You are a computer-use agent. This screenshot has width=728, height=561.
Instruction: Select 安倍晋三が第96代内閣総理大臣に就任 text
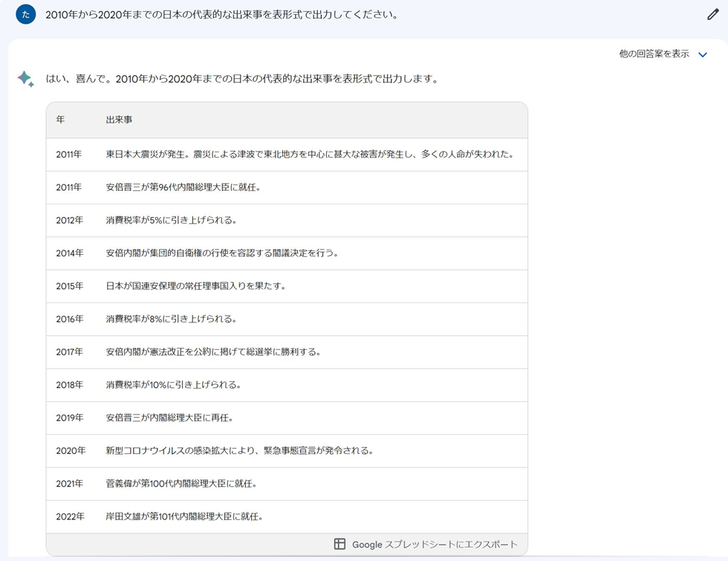pyautogui.click(x=183, y=187)
